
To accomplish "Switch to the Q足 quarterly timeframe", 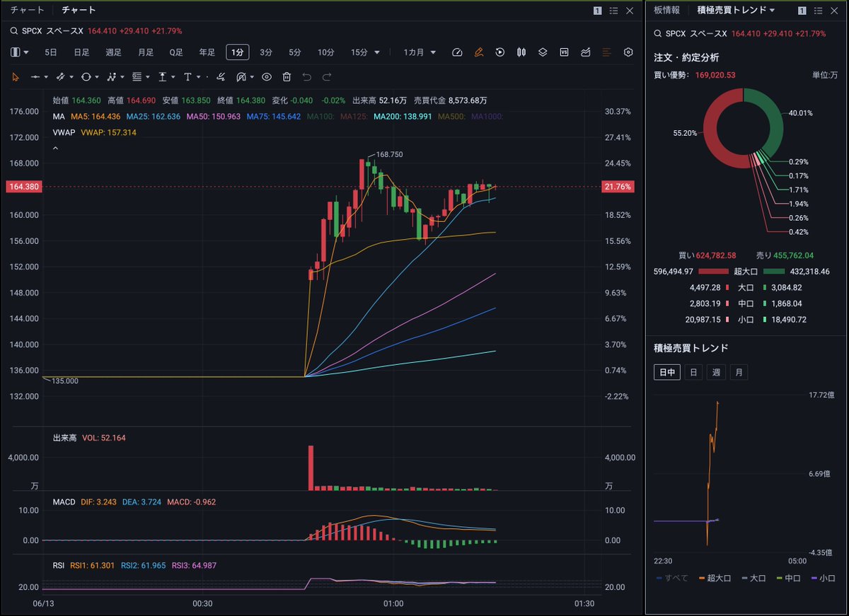I will pos(176,52).
